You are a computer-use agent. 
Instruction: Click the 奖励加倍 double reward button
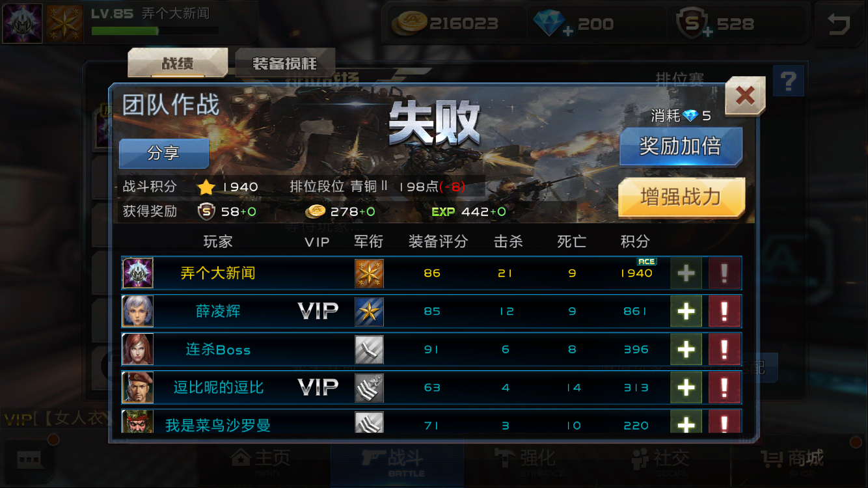click(681, 146)
